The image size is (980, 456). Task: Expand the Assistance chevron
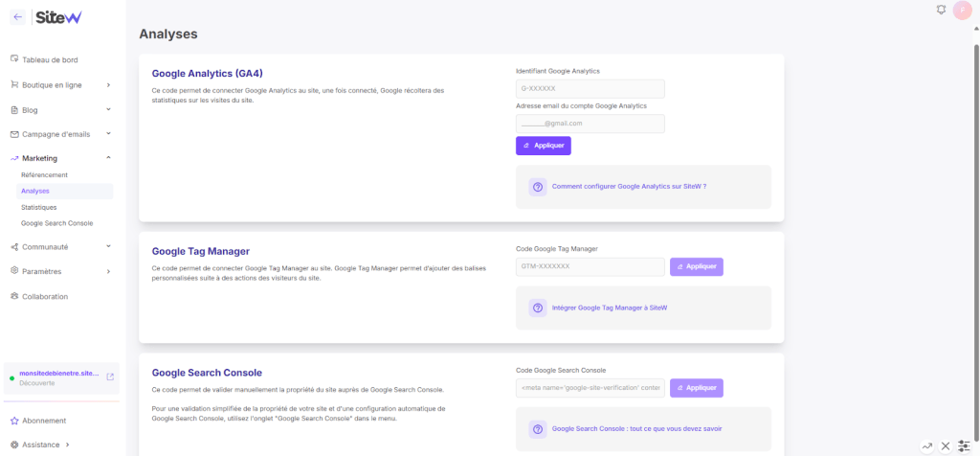(68, 445)
